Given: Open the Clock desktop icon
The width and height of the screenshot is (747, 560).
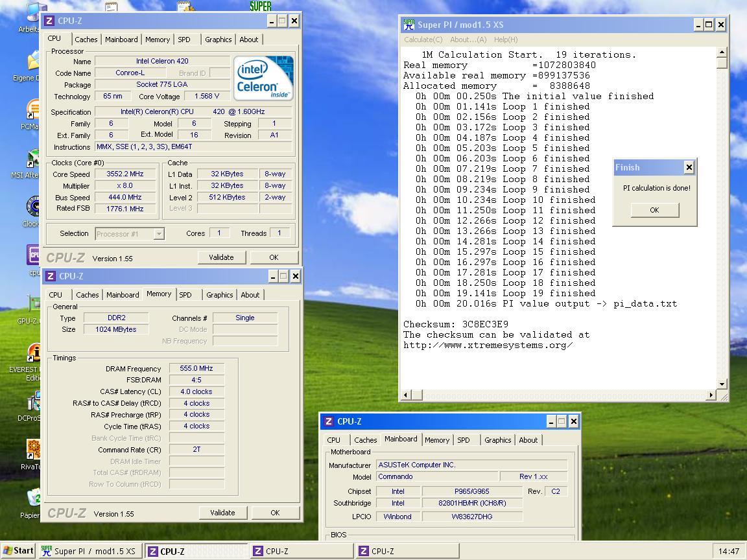Looking at the screenshot, I should (33, 207).
